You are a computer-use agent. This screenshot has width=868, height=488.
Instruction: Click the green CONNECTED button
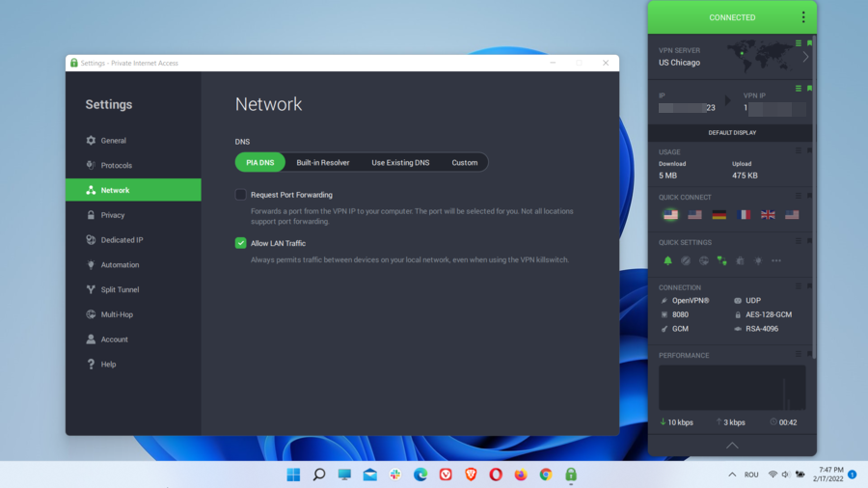(x=732, y=17)
